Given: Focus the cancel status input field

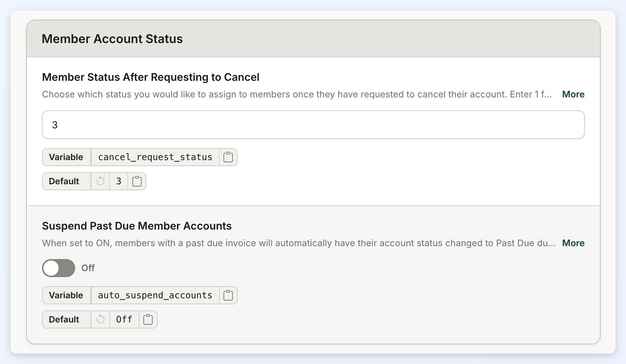Looking at the screenshot, I should [313, 125].
